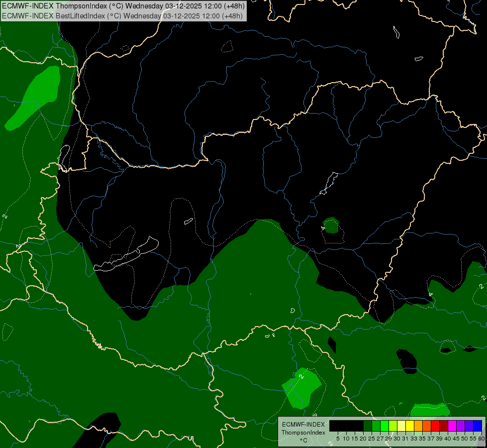Click the light green patch at upper left

point(33,98)
